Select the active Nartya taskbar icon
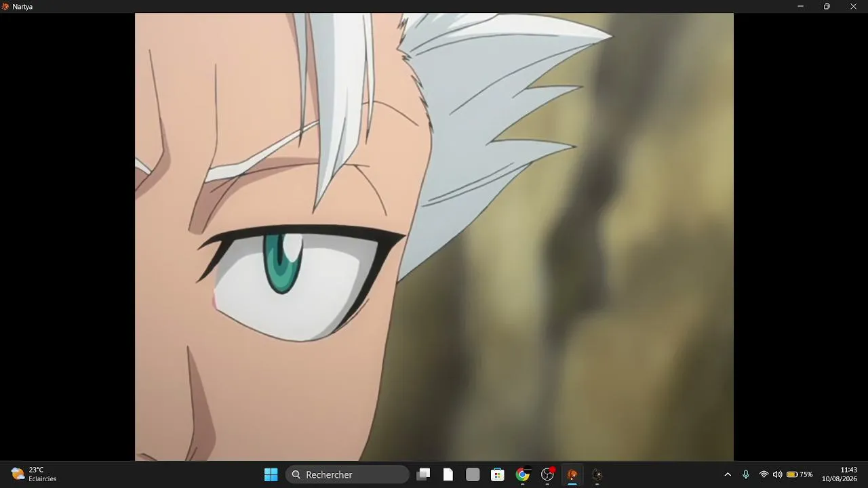 pos(572,474)
